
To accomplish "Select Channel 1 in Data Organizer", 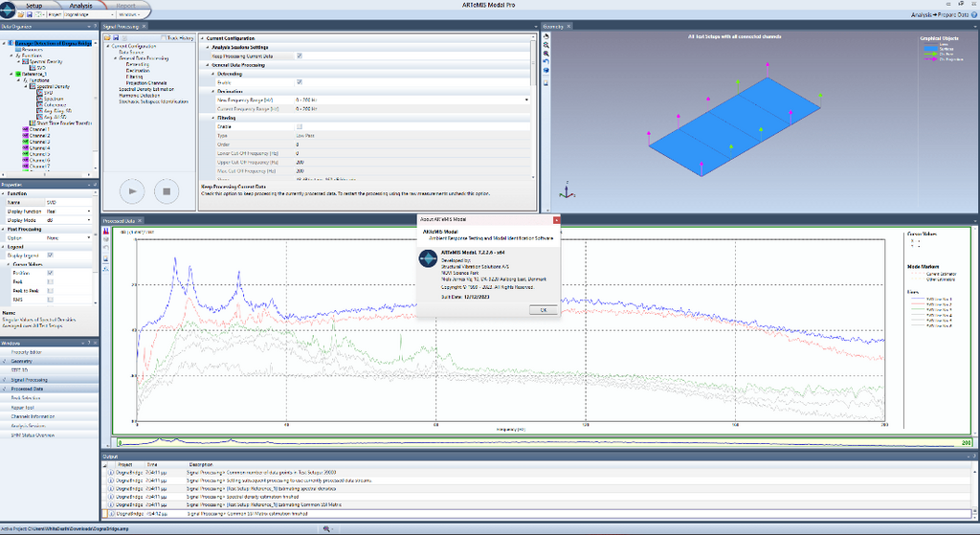I will [39, 129].
